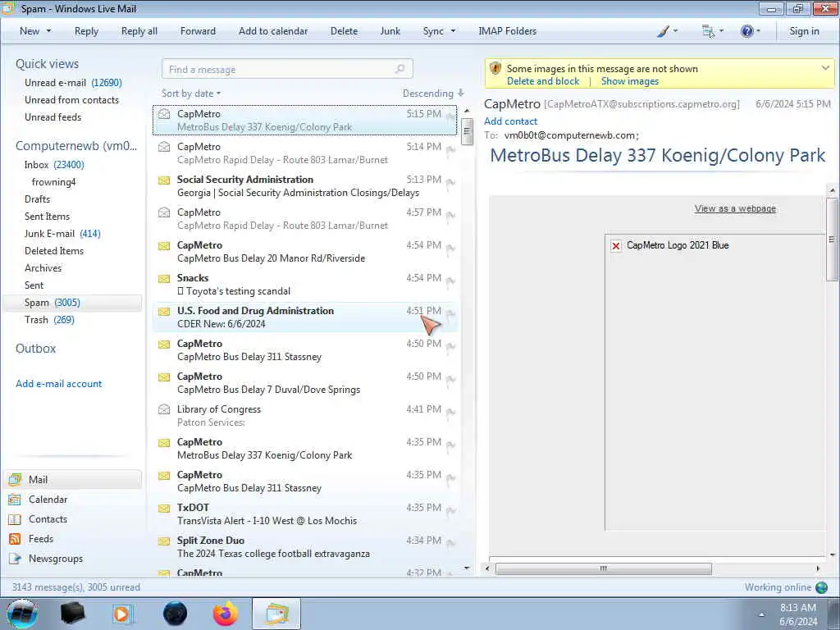Click the shield icon in the image warning bar
Image resolution: width=840 pixels, height=630 pixels.
click(495, 69)
